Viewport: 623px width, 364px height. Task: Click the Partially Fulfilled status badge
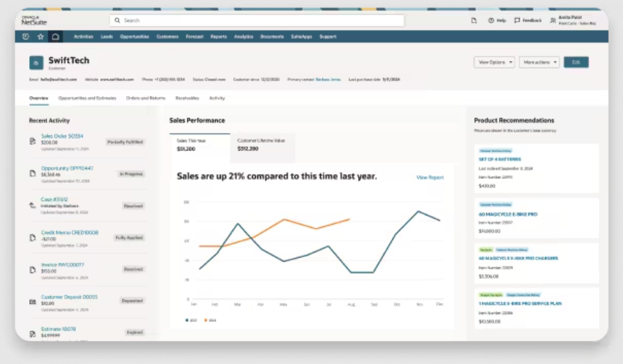pyautogui.click(x=125, y=141)
